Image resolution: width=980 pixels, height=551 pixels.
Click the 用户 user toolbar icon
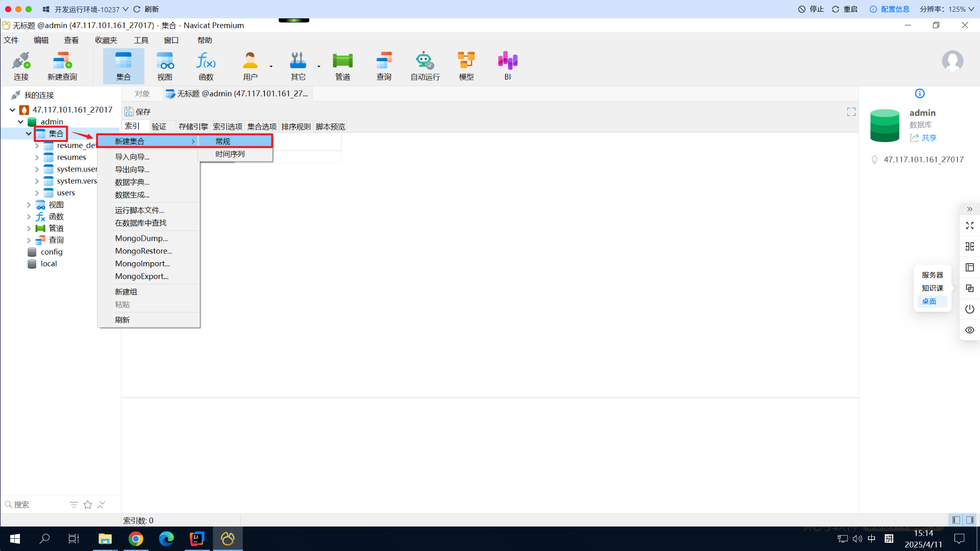[x=250, y=66]
